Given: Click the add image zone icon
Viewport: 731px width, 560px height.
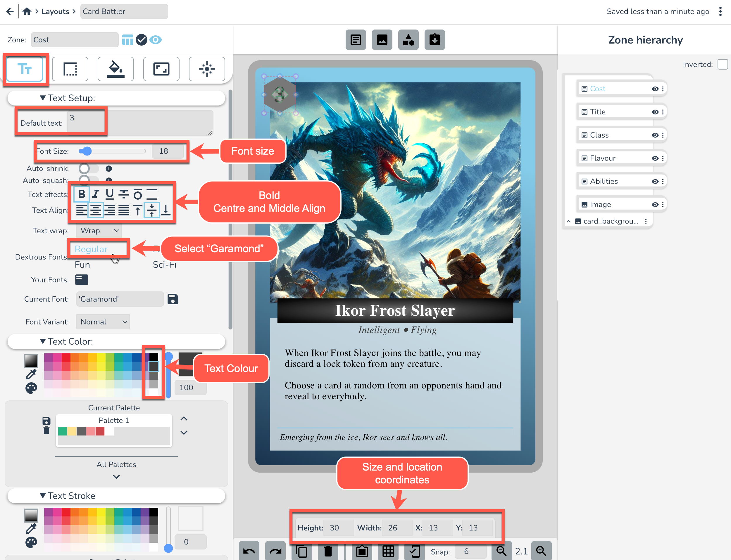Looking at the screenshot, I should pos(382,40).
